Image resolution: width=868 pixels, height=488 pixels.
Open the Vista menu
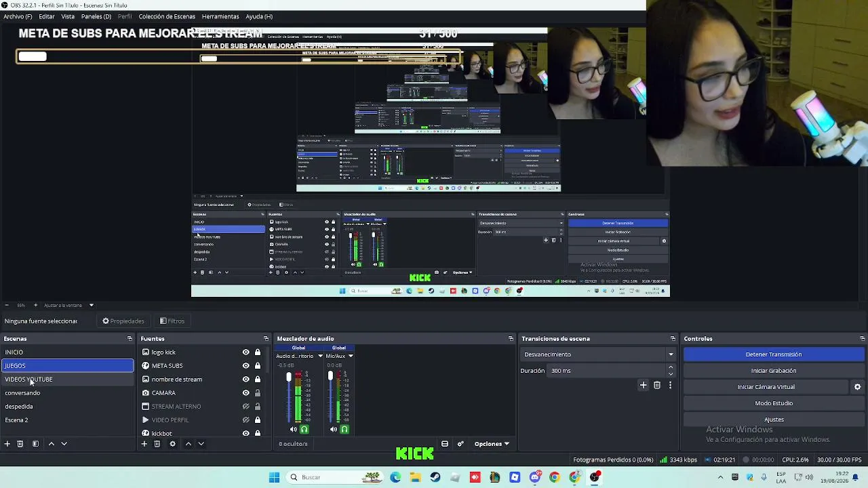(68, 16)
